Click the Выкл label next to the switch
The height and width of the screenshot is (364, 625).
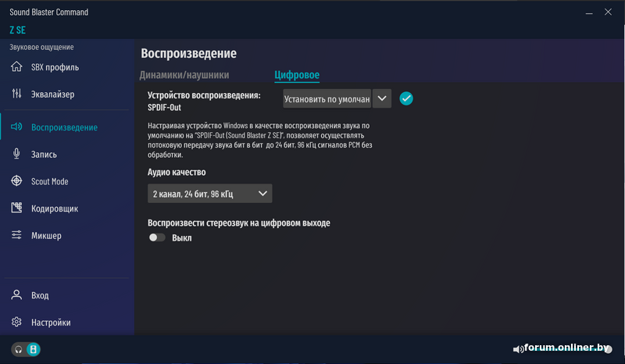coord(182,238)
